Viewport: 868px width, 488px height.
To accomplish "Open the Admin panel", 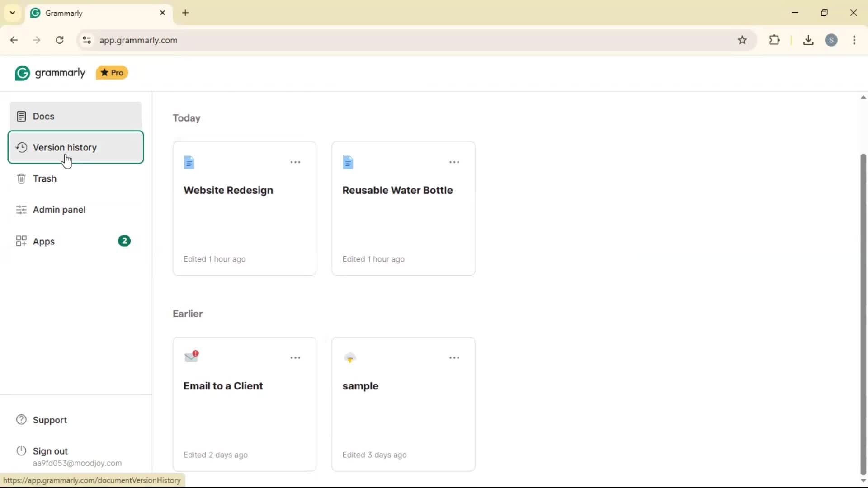I will tap(59, 210).
